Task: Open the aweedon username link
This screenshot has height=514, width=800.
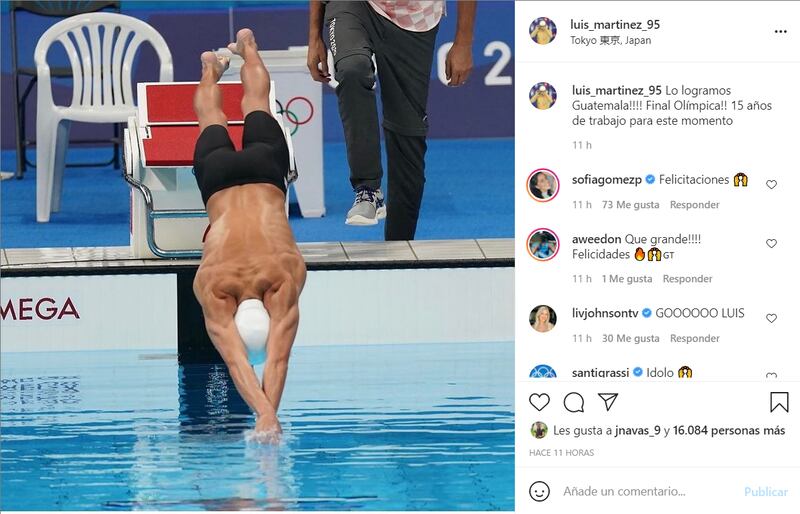Action: (x=596, y=239)
